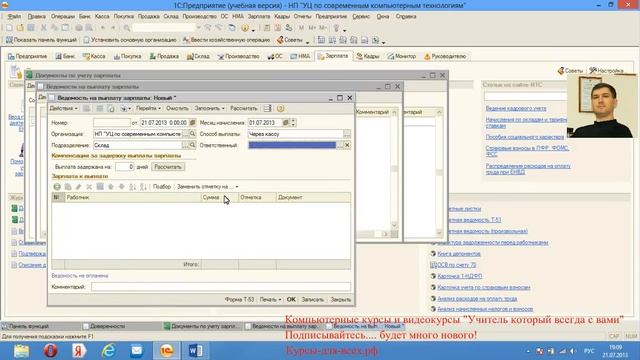
Task: Click the calendar icon in main toolbar
Action: [x=278, y=28]
